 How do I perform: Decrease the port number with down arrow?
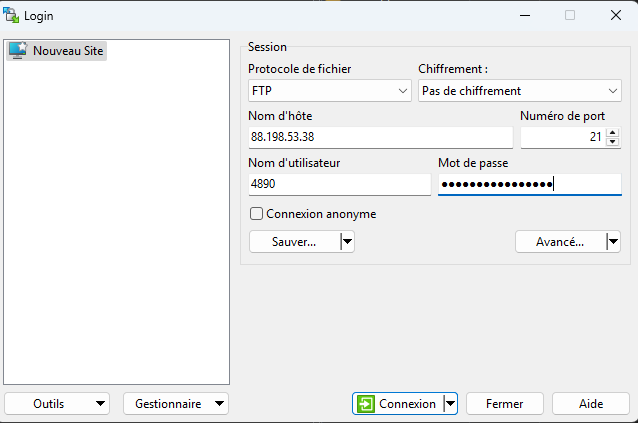click(x=613, y=142)
